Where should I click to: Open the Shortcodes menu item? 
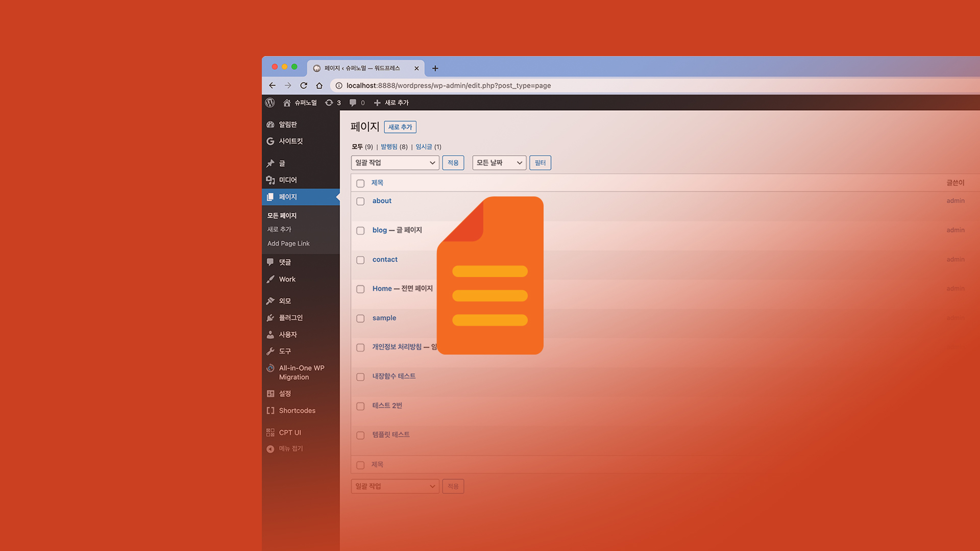tap(297, 411)
